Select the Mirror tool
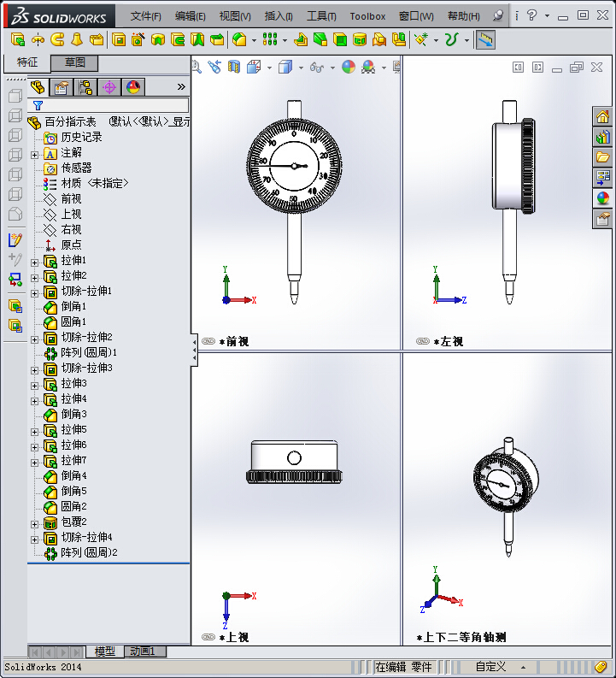Image resolution: width=616 pixels, height=678 pixels. tap(399, 40)
